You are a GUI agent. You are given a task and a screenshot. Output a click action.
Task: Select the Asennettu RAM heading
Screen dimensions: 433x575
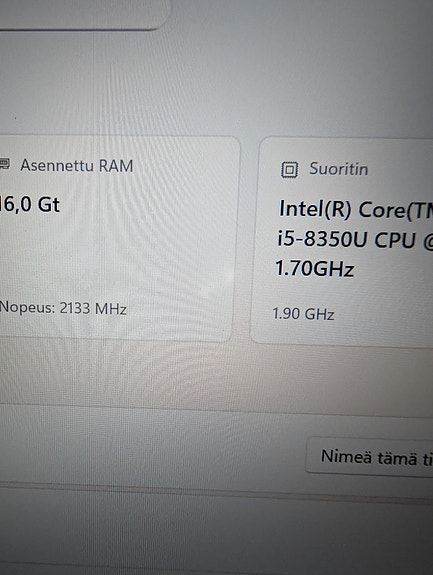(x=77, y=166)
